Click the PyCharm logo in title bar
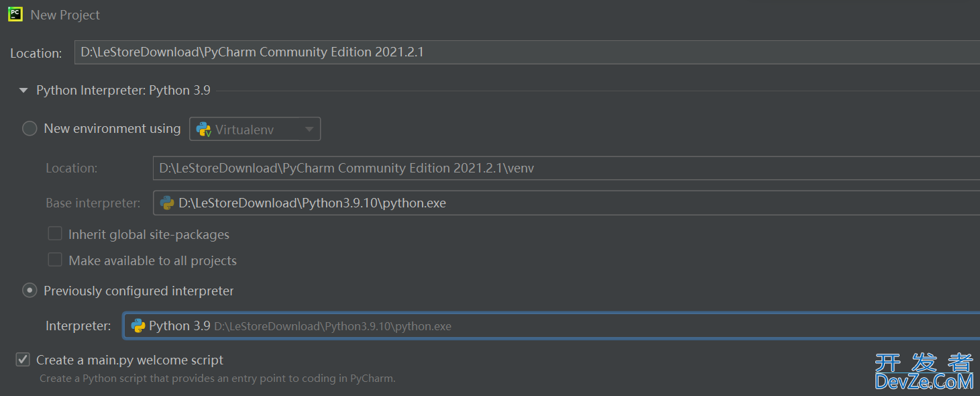This screenshot has width=980, height=396. [15, 14]
